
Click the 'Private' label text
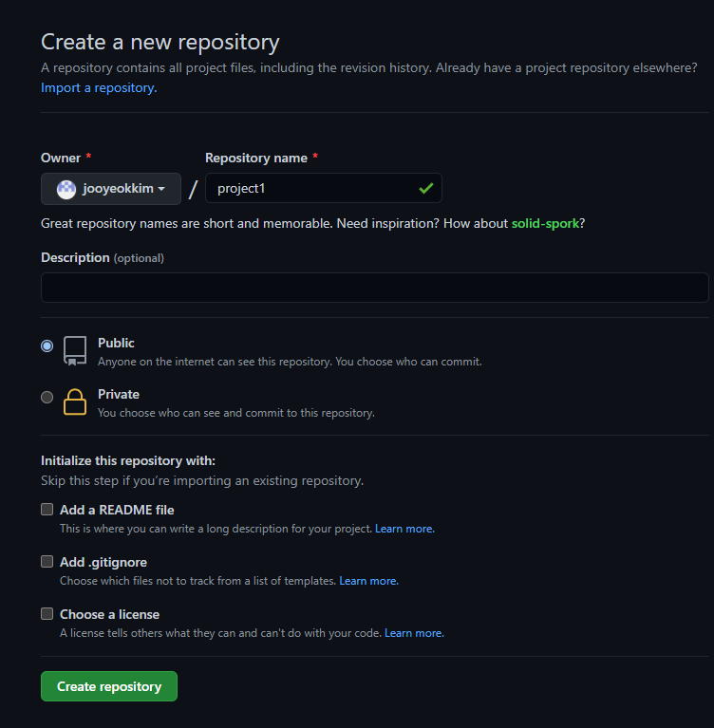(119, 394)
